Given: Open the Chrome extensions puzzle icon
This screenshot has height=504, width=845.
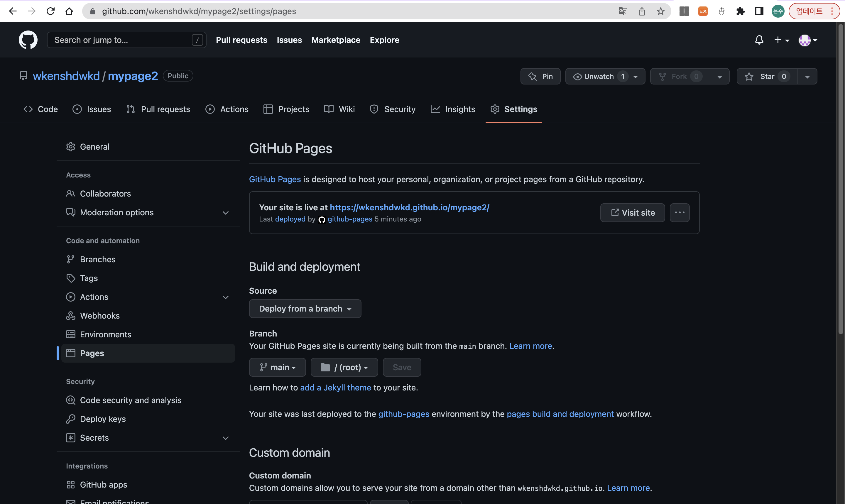Looking at the screenshot, I should point(740,11).
